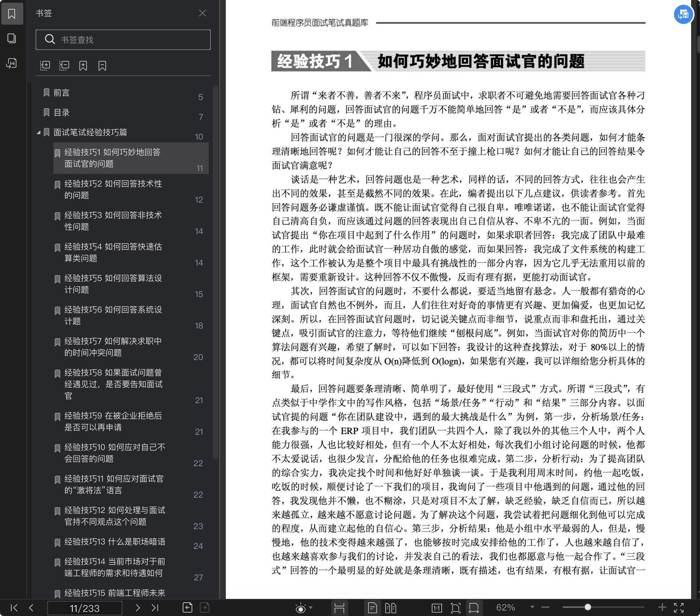This screenshot has height=616, width=700.
Task: Go to first page button
Action: pos(14,608)
